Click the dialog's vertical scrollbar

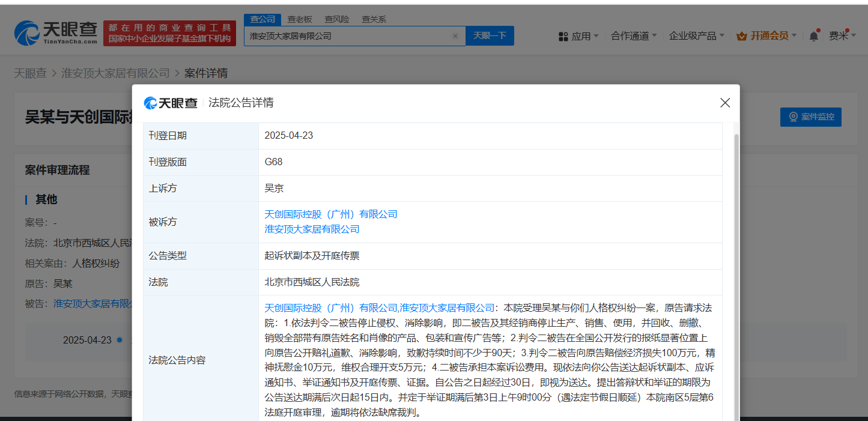[737, 270]
